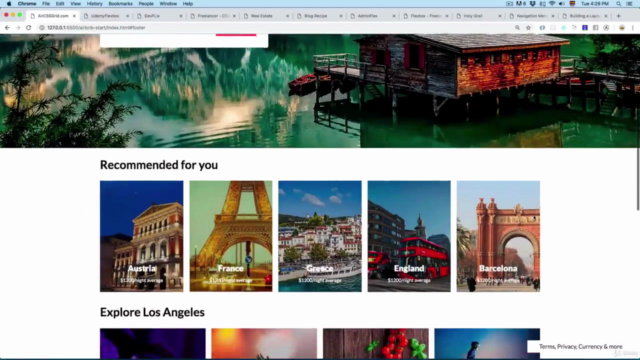Viewport: 640px width, 360px height.
Task: Open the People menu
Action: [146, 4]
